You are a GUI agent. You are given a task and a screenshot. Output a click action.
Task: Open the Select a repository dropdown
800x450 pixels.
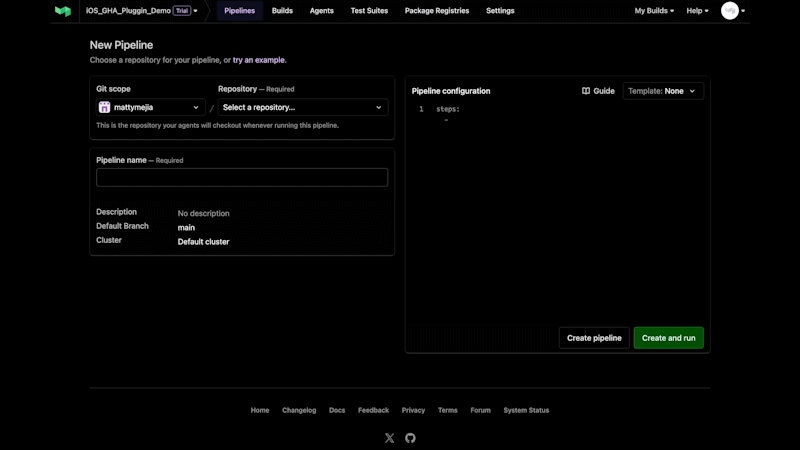click(x=303, y=107)
